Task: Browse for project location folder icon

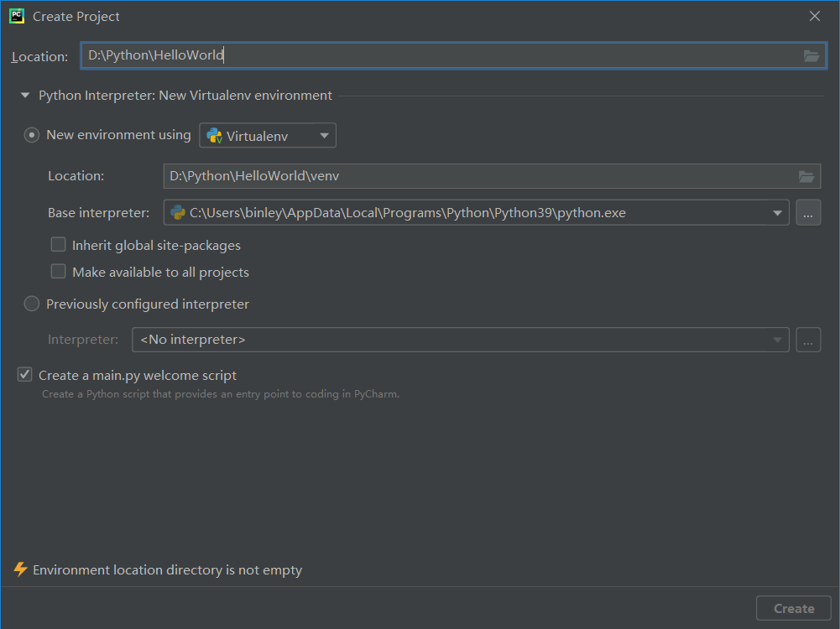Action: click(811, 55)
